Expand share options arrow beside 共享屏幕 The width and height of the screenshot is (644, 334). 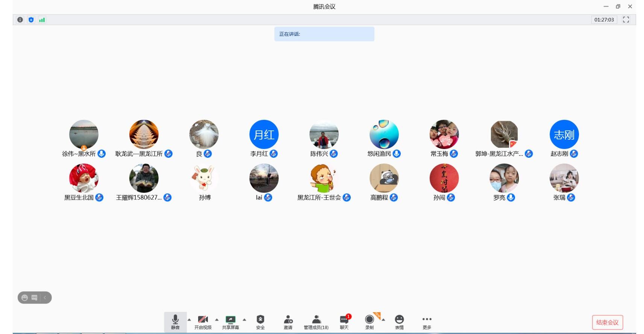244,320
